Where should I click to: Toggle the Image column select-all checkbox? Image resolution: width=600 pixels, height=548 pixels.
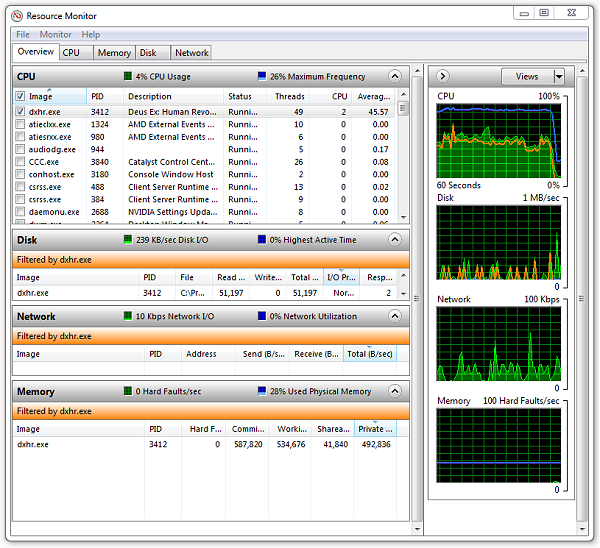[20, 97]
